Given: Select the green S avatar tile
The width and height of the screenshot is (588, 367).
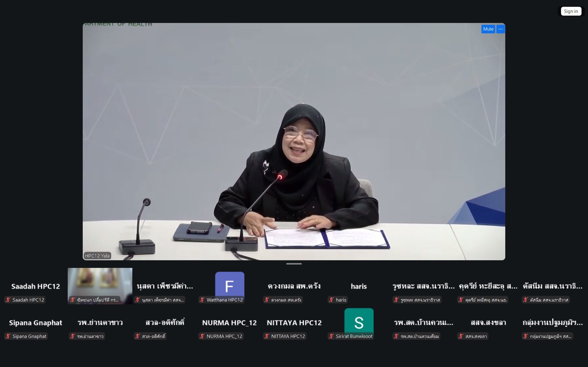Looking at the screenshot, I should click(359, 322).
